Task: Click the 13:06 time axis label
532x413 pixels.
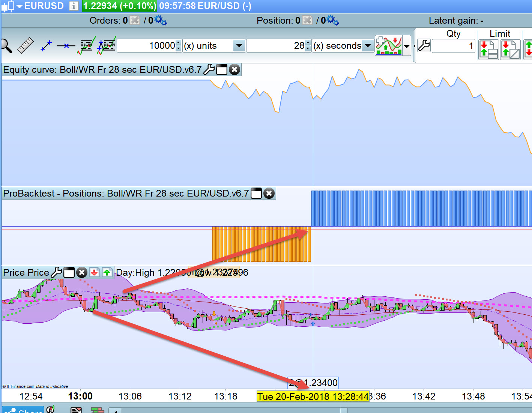Action: tap(130, 396)
